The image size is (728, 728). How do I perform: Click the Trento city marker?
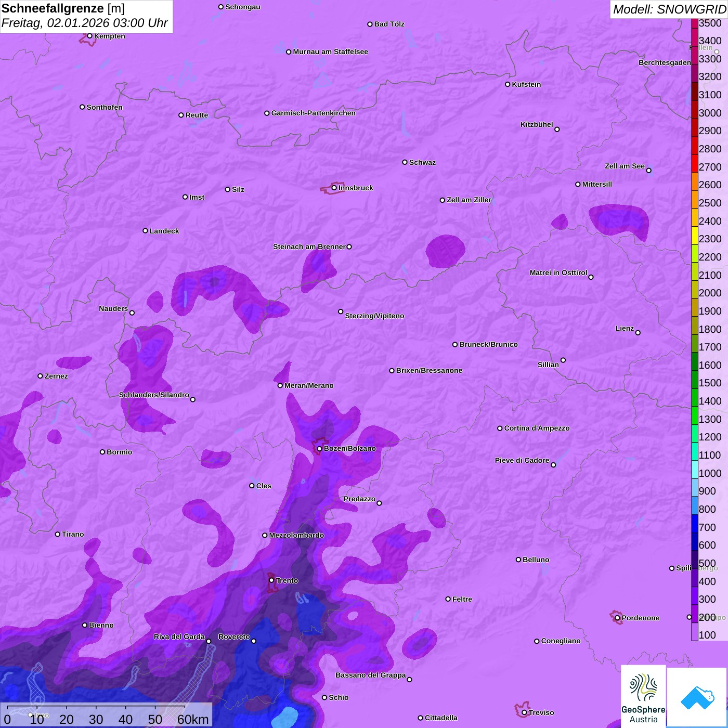pos(271,580)
